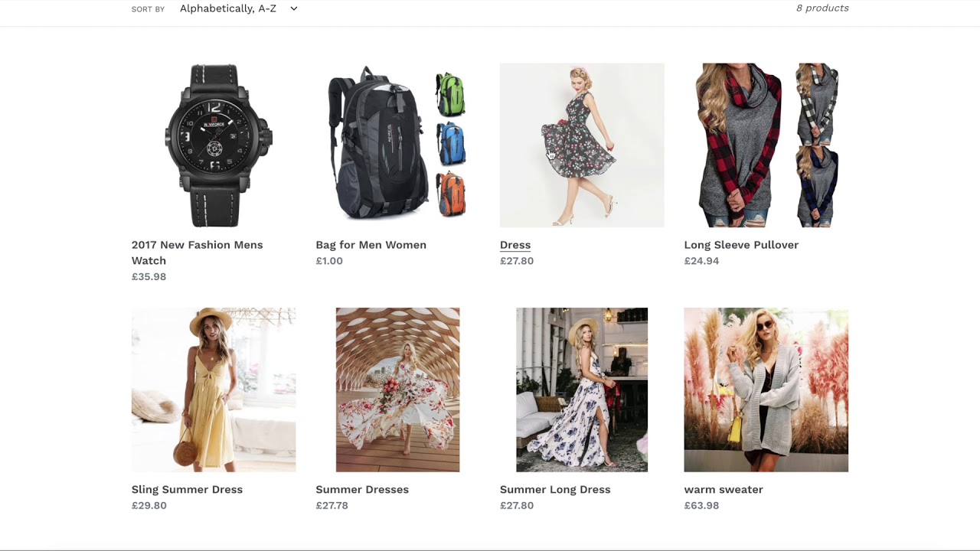
Task: Click the backpack product thumbnail
Action: pyautogui.click(x=397, y=145)
